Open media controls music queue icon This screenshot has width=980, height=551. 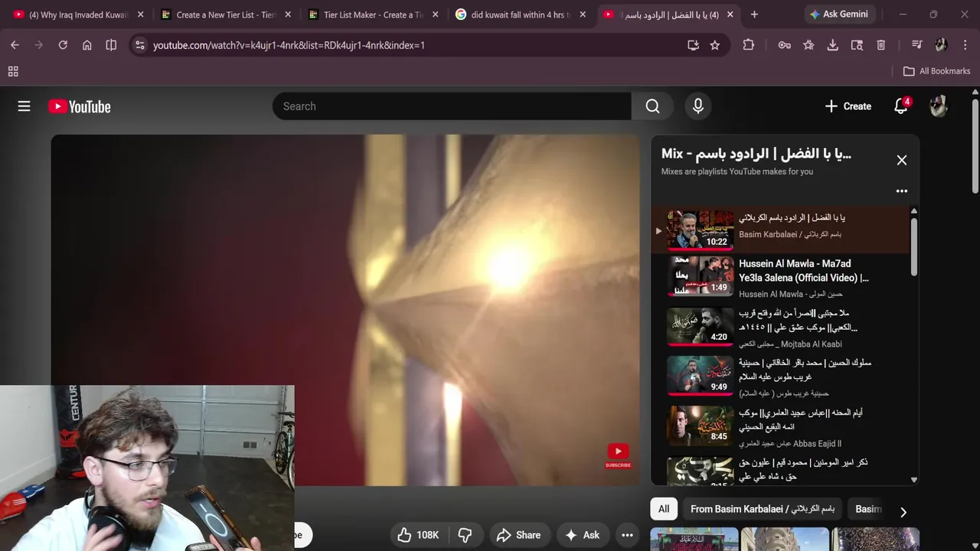[916, 45]
